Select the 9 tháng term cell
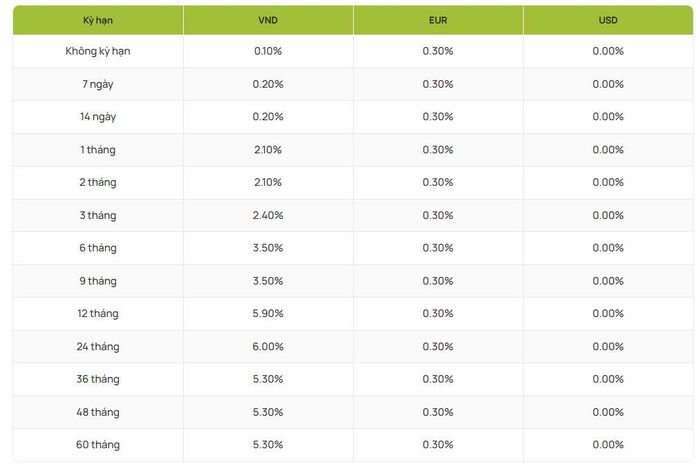Viewport: 700px width, 471px height. pyautogui.click(x=98, y=281)
